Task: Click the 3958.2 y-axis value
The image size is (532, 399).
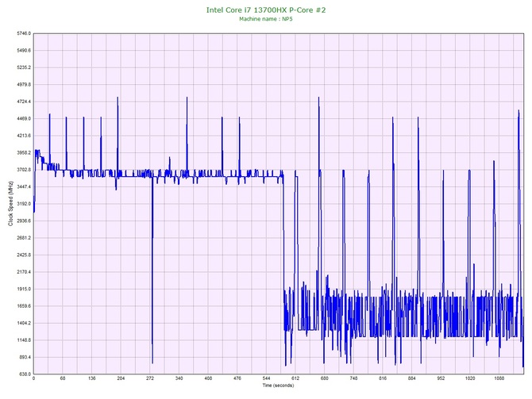Action: tap(24, 152)
